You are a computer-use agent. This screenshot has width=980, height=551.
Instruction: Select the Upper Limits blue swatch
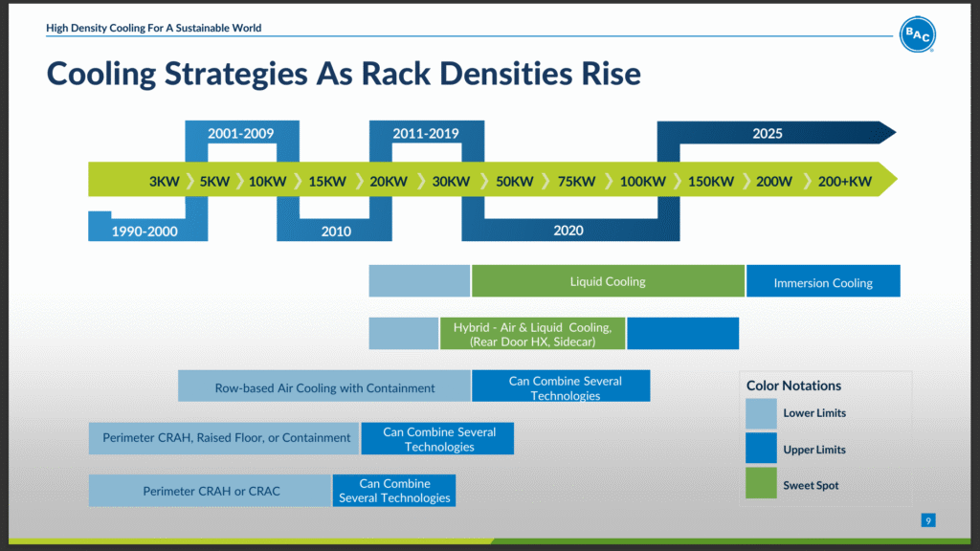pyautogui.click(x=761, y=449)
